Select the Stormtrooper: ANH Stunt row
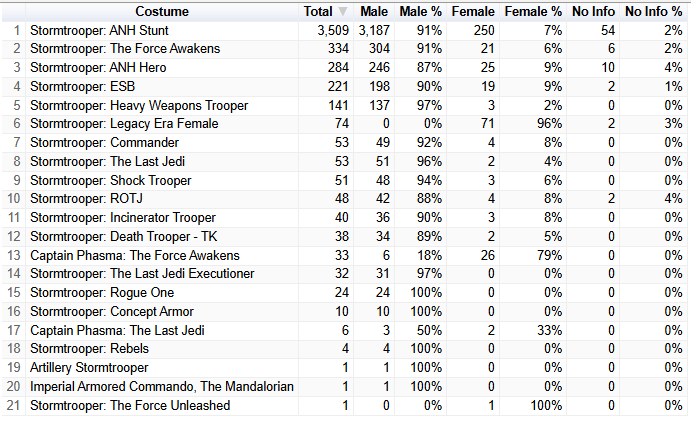The width and height of the screenshot is (691, 423). [346, 30]
